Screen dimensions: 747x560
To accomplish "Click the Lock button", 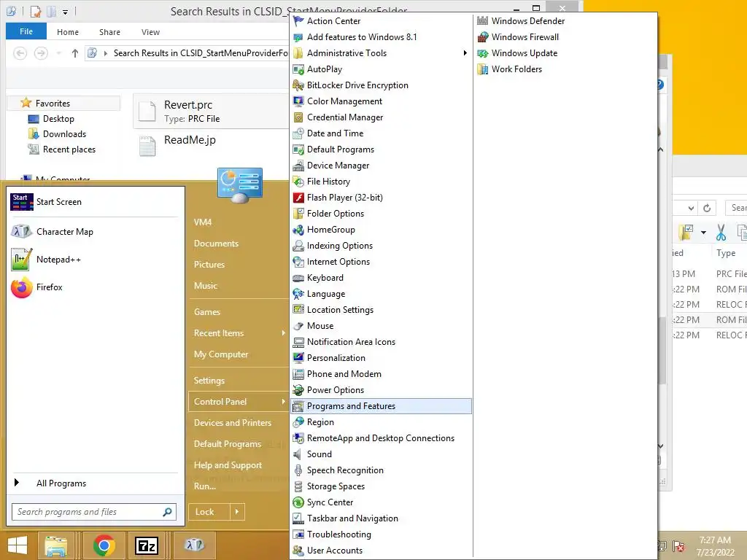I will pos(209,512).
